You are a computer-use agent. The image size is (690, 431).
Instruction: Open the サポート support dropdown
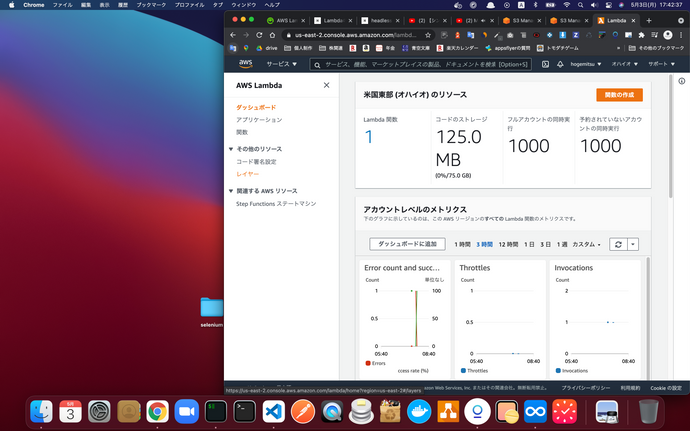[661, 64]
